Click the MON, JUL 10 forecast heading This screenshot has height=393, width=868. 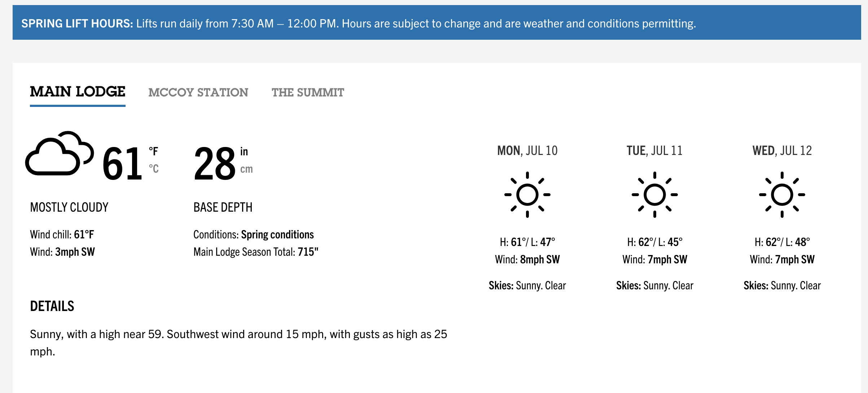tap(527, 151)
